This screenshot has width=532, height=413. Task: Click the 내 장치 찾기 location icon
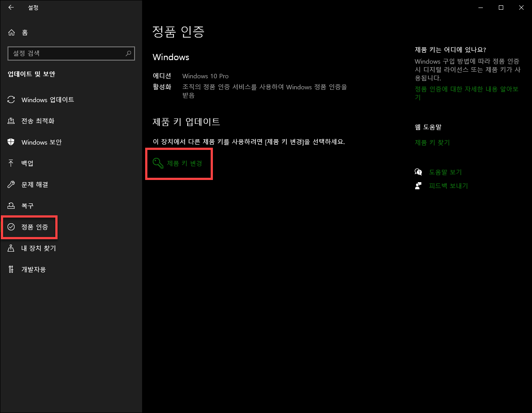click(x=12, y=248)
